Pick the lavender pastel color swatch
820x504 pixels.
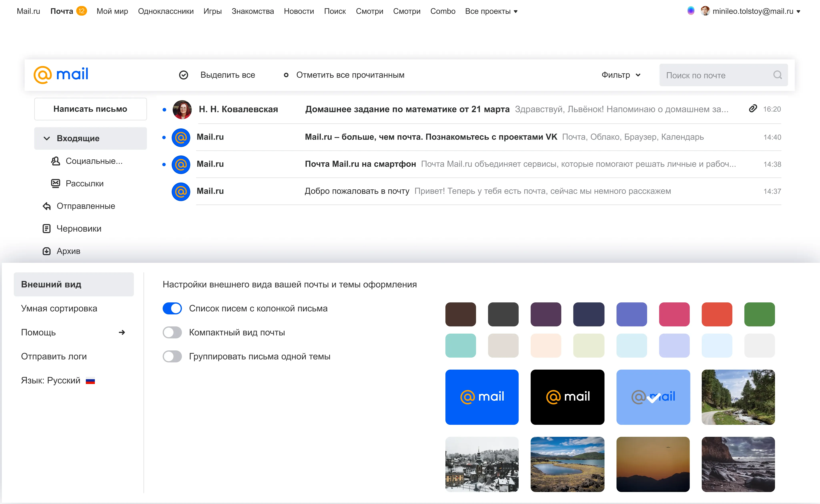674,346
